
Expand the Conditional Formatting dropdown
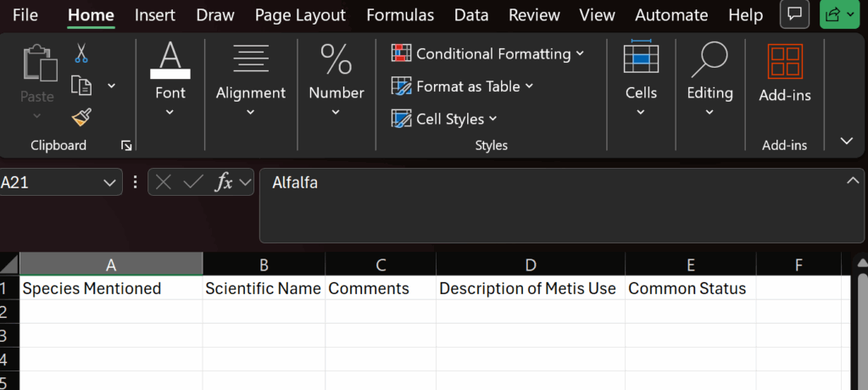point(487,53)
